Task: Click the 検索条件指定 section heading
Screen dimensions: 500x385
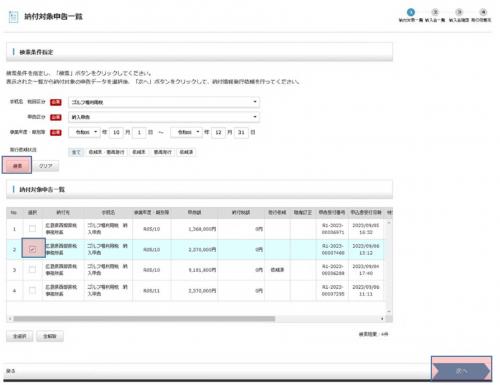Action: [x=36, y=52]
